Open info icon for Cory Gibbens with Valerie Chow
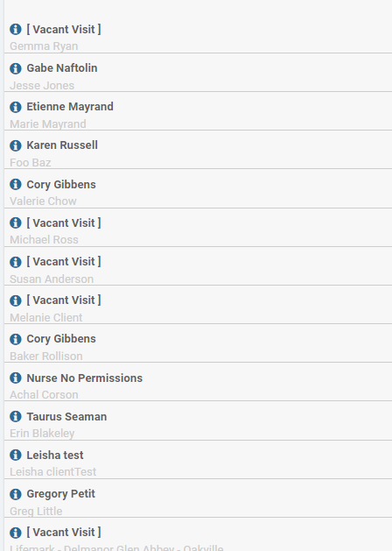The image size is (392, 551). click(x=16, y=184)
